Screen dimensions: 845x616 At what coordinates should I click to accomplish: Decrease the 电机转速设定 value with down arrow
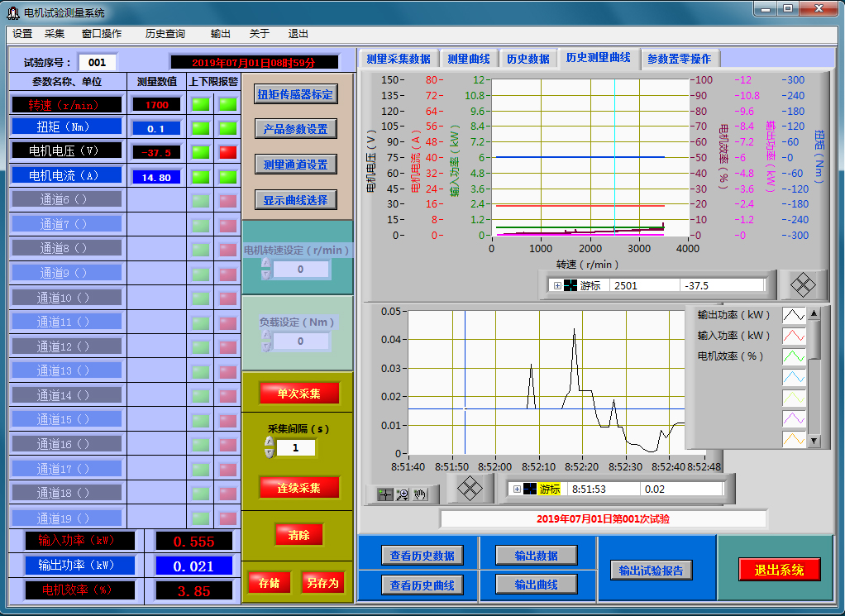[x=265, y=275]
